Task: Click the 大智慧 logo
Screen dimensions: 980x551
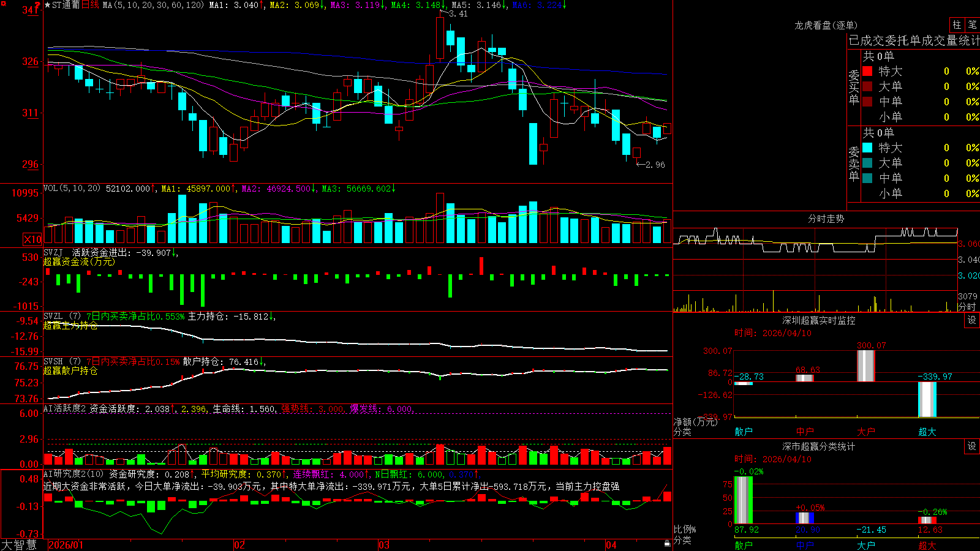Action: pyautogui.click(x=18, y=545)
